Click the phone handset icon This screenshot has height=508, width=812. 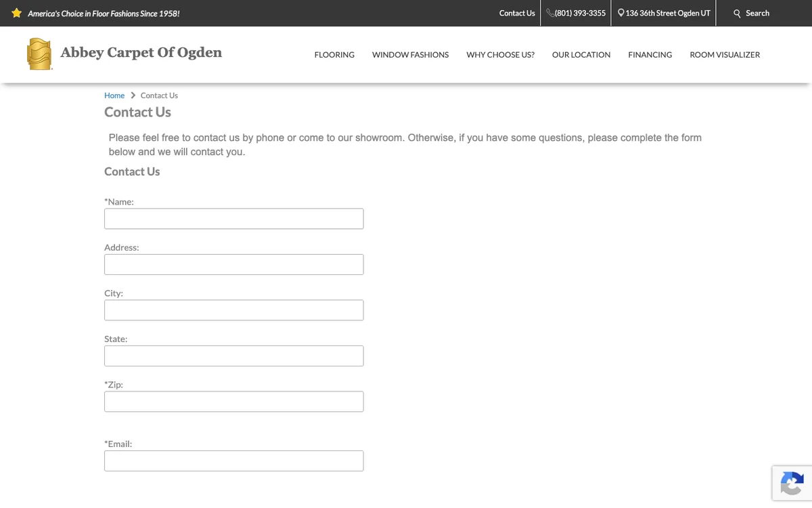pos(550,13)
